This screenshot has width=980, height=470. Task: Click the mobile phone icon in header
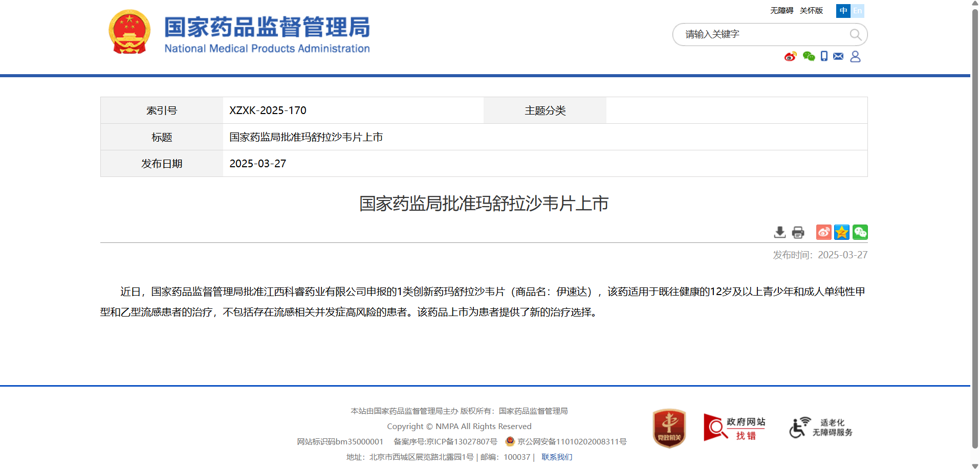[x=824, y=56]
